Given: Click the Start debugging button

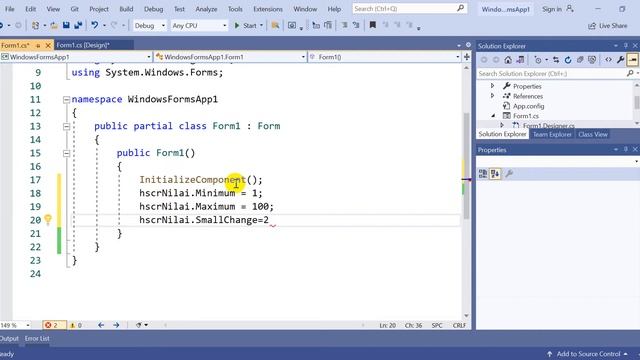Looking at the screenshot, I should [246, 25].
